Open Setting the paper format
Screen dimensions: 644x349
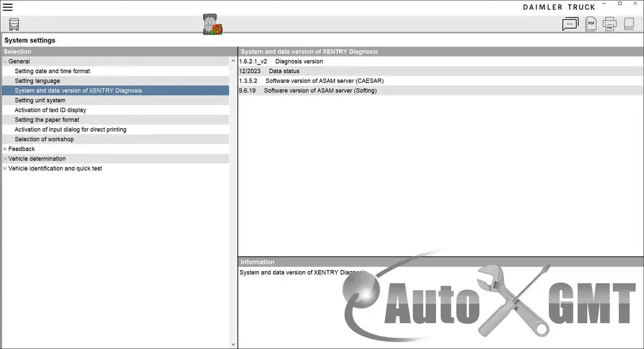point(47,120)
